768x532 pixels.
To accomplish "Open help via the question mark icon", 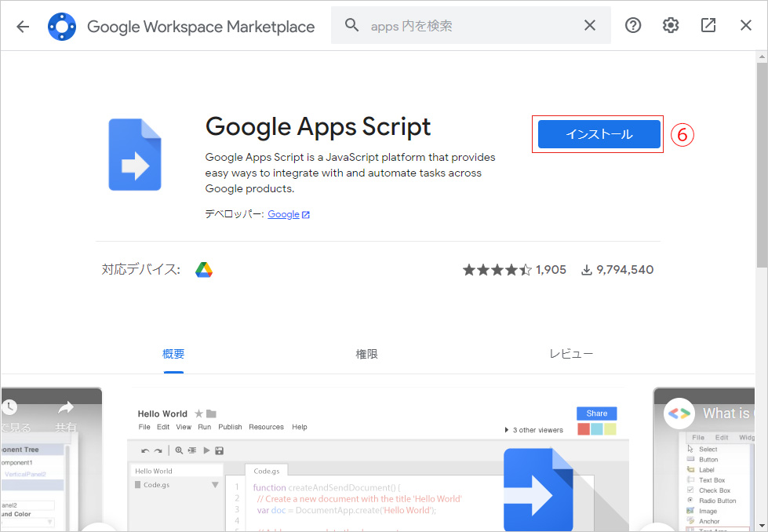I will click(x=633, y=25).
